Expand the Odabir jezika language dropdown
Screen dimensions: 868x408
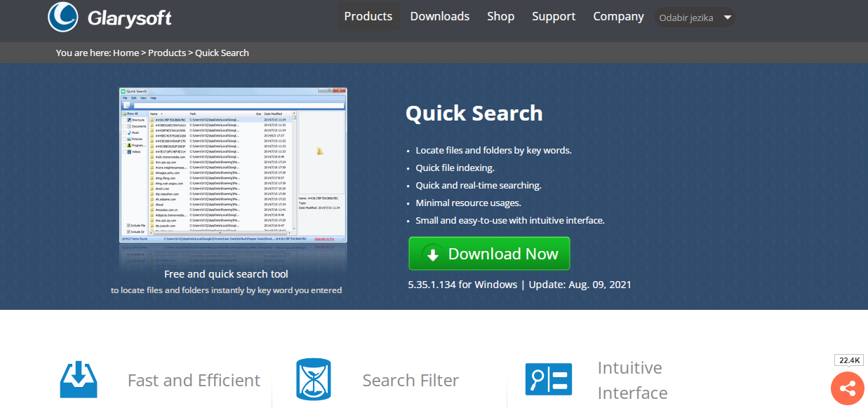point(695,18)
